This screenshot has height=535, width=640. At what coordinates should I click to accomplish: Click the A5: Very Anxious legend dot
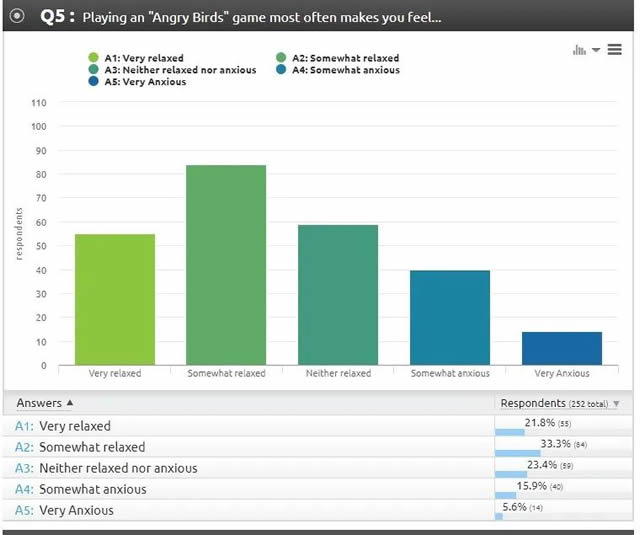(94, 82)
